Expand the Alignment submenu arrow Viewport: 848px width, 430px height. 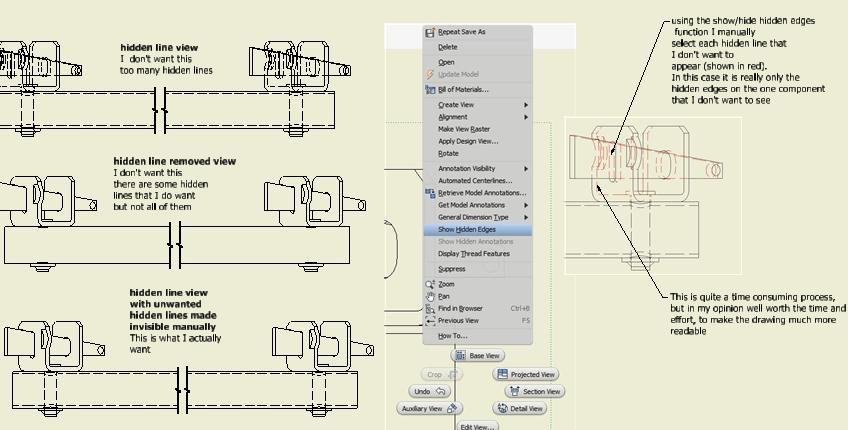(526, 117)
